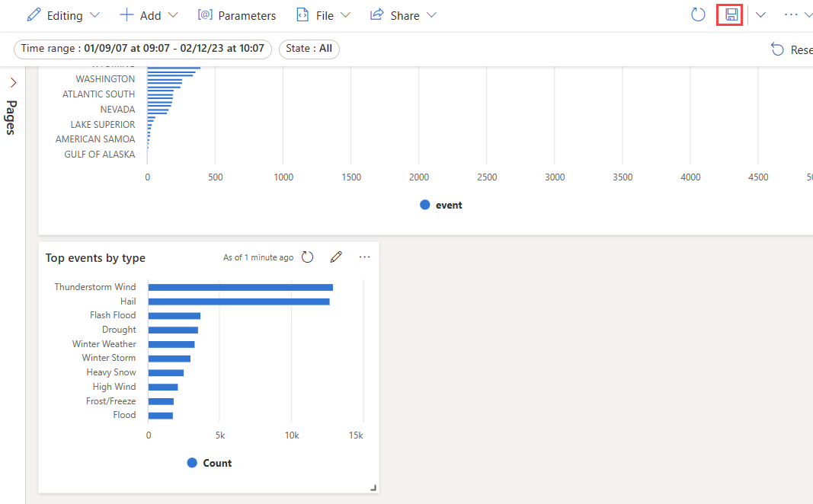Edit the Top events by type tile
This screenshot has height=504, width=813.
point(336,257)
